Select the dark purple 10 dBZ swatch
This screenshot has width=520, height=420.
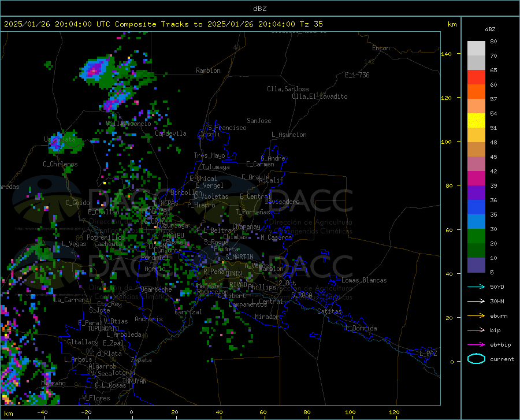[476, 265]
